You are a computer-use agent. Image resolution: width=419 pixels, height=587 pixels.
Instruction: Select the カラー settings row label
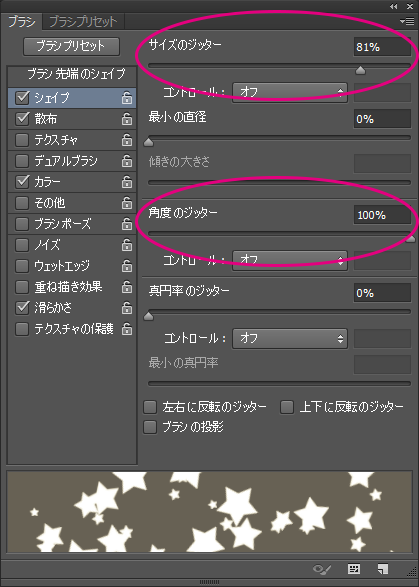pyautogui.click(x=47, y=182)
